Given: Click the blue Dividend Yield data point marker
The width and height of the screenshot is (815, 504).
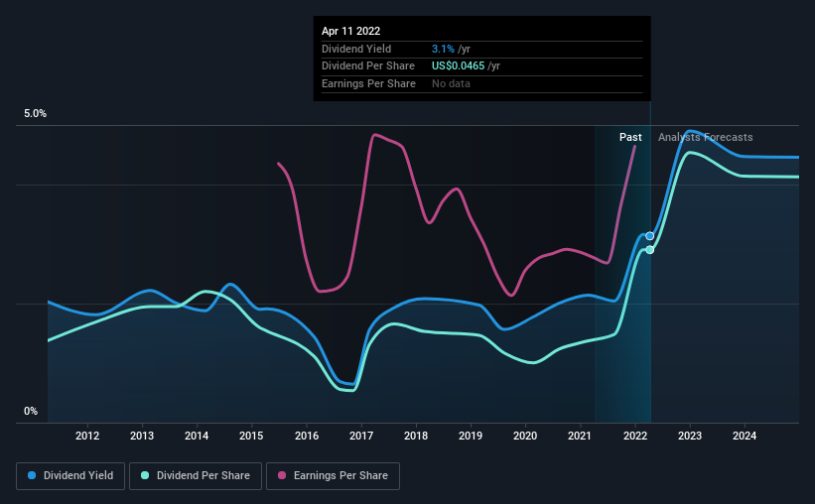Looking at the screenshot, I should (649, 236).
